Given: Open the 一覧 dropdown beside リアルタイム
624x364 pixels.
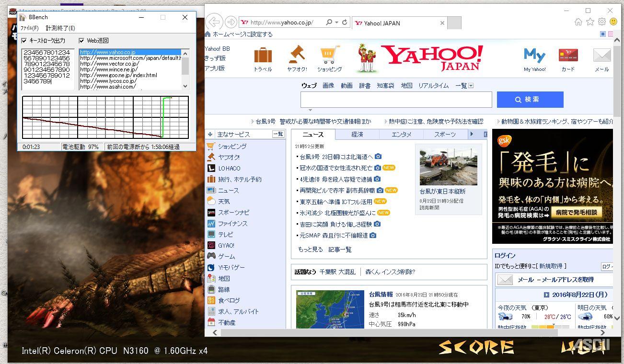Looking at the screenshot, I should coord(471,86).
